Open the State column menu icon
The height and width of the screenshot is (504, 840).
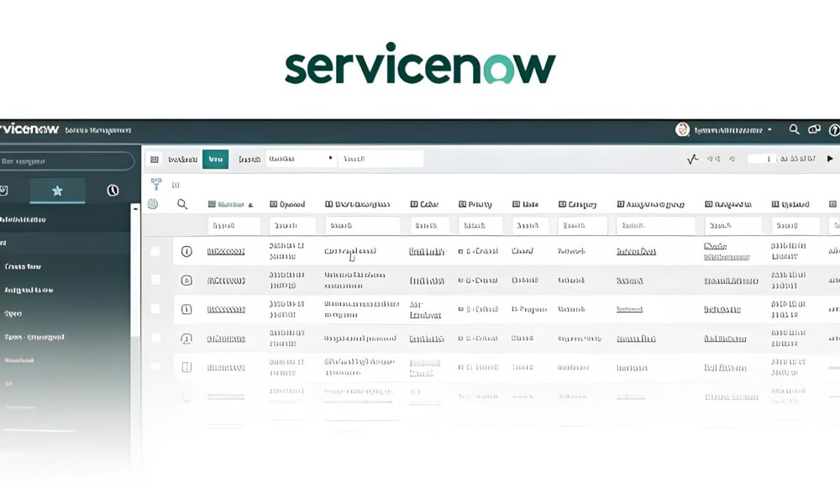click(x=516, y=204)
